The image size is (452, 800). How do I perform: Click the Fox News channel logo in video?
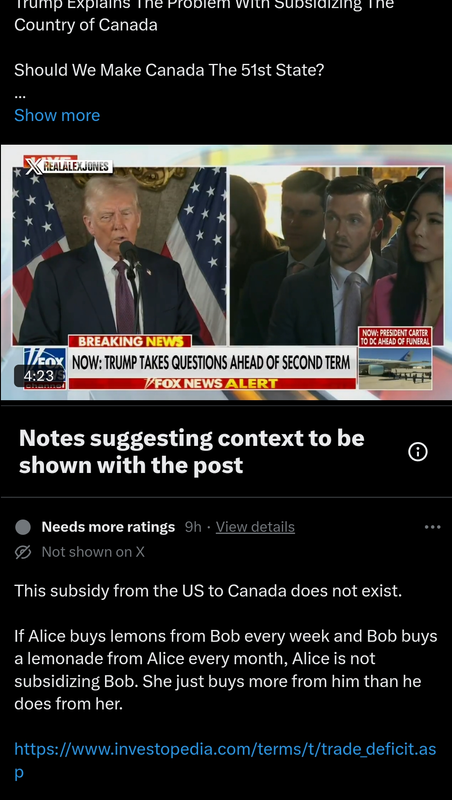[x=45, y=366]
